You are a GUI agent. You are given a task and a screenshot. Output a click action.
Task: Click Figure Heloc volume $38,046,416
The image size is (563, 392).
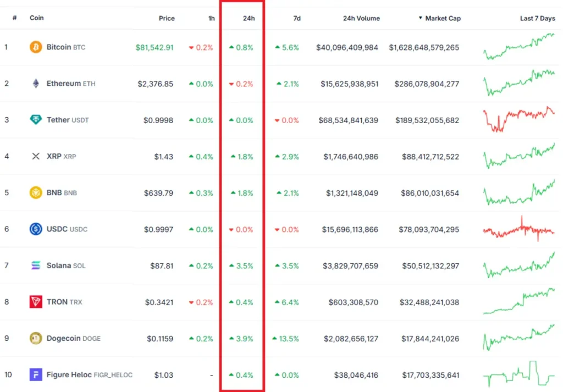click(x=356, y=375)
